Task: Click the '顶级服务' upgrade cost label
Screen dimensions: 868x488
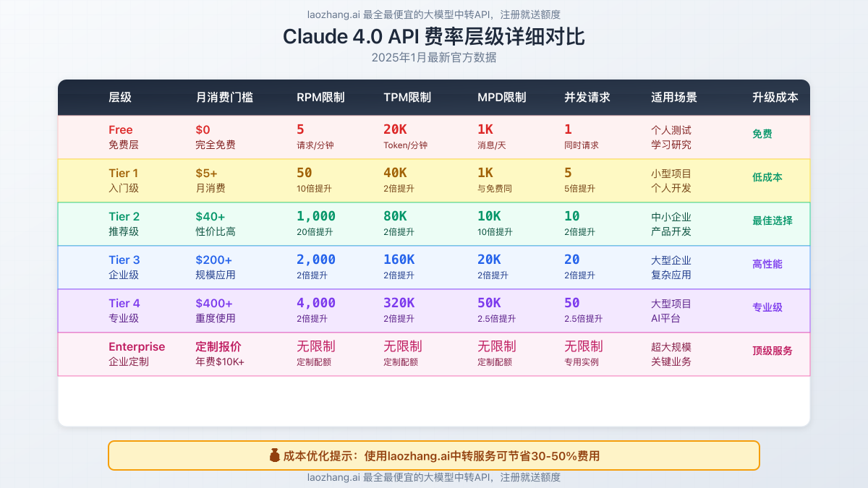Action: [773, 351]
